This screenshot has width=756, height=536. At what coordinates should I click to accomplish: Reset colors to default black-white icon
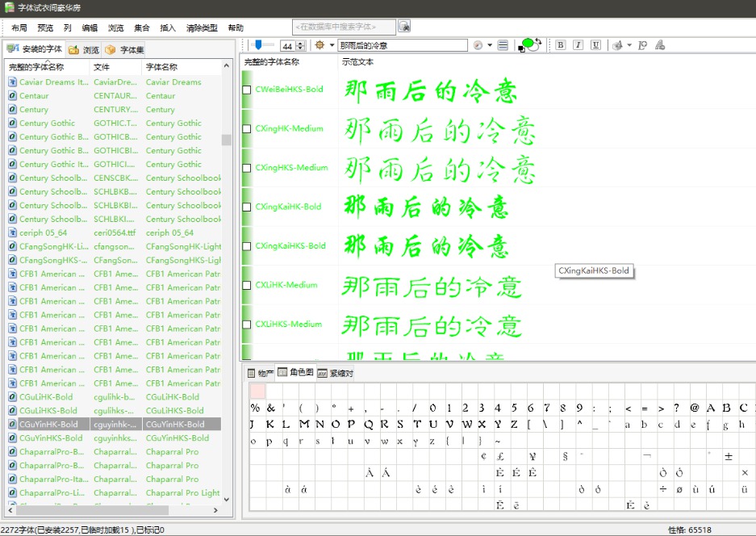(x=521, y=48)
